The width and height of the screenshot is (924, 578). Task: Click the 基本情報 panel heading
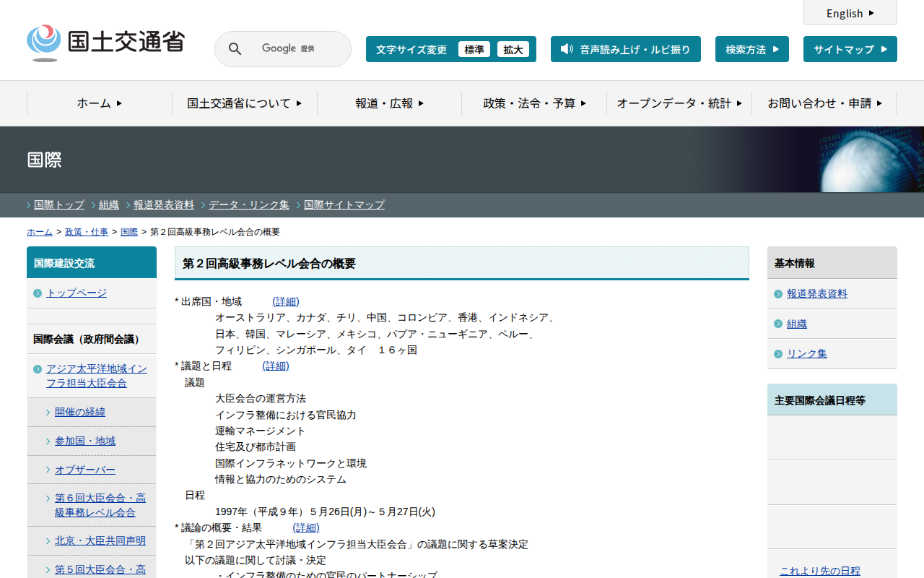point(832,263)
